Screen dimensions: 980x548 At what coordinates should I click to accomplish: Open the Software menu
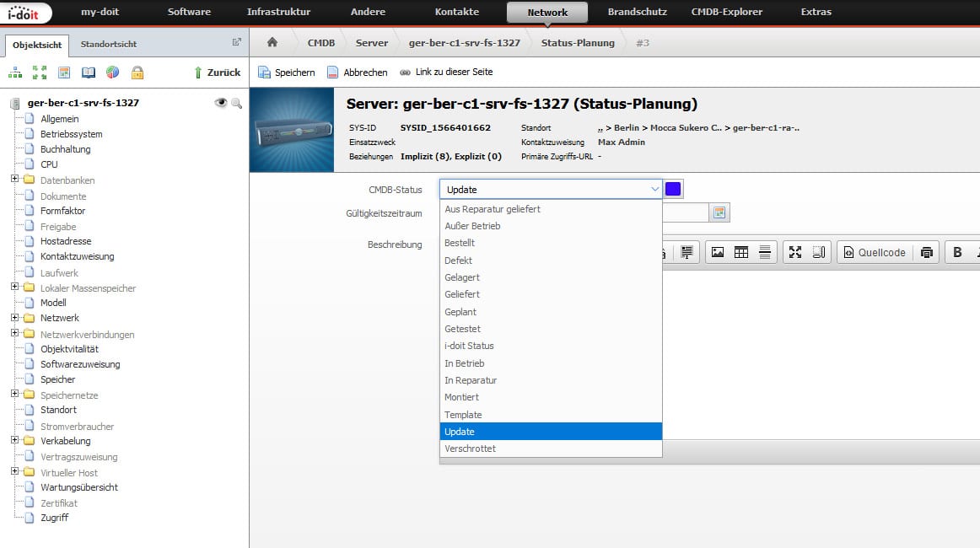pos(189,12)
